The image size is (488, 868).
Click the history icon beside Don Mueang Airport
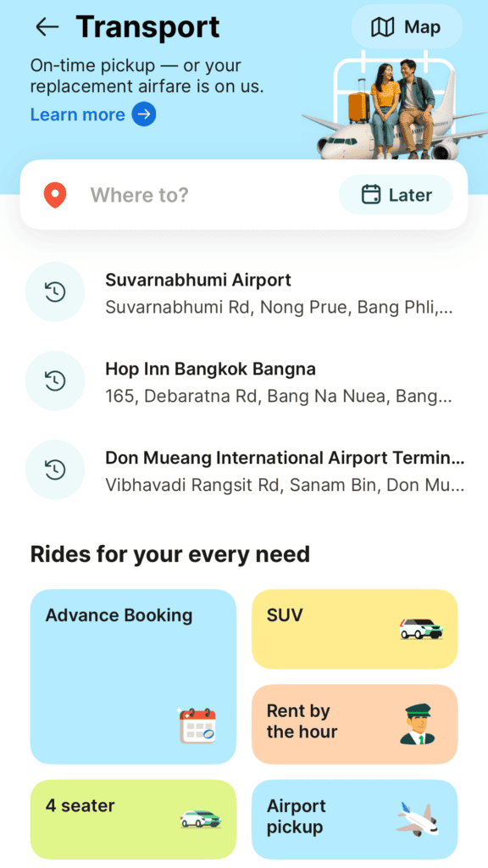(x=54, y=470)
